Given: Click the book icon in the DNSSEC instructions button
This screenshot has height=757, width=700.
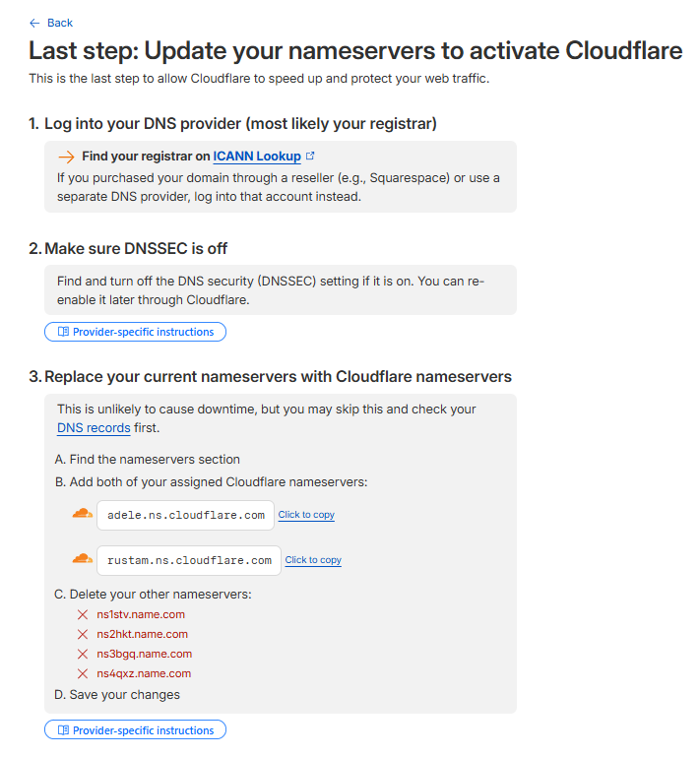Looking at the screenshot, I should click(63, 332).
